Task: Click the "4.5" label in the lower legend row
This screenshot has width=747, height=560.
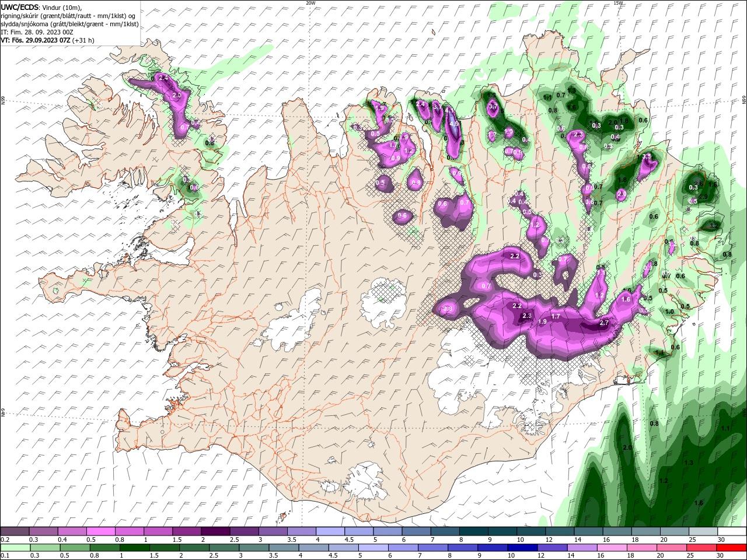Action: pos(333,556)
